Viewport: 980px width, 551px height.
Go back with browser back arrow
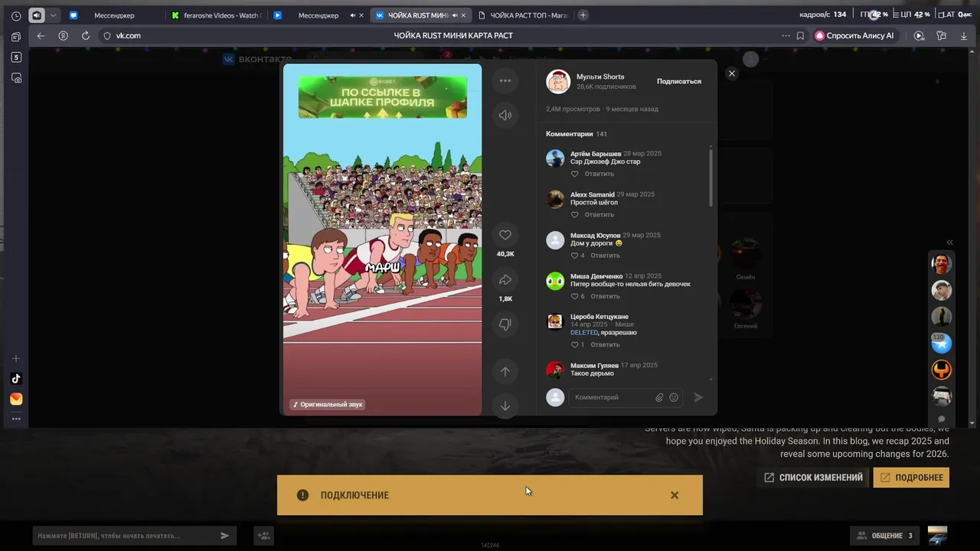(x=41, y=36)
